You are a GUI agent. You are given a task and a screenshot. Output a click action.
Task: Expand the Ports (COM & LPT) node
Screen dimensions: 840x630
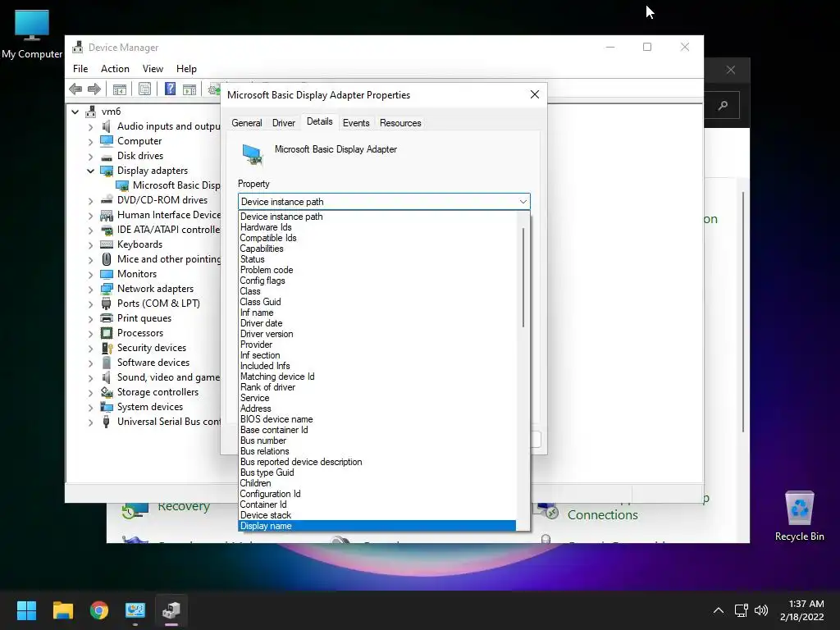point(90,304)
